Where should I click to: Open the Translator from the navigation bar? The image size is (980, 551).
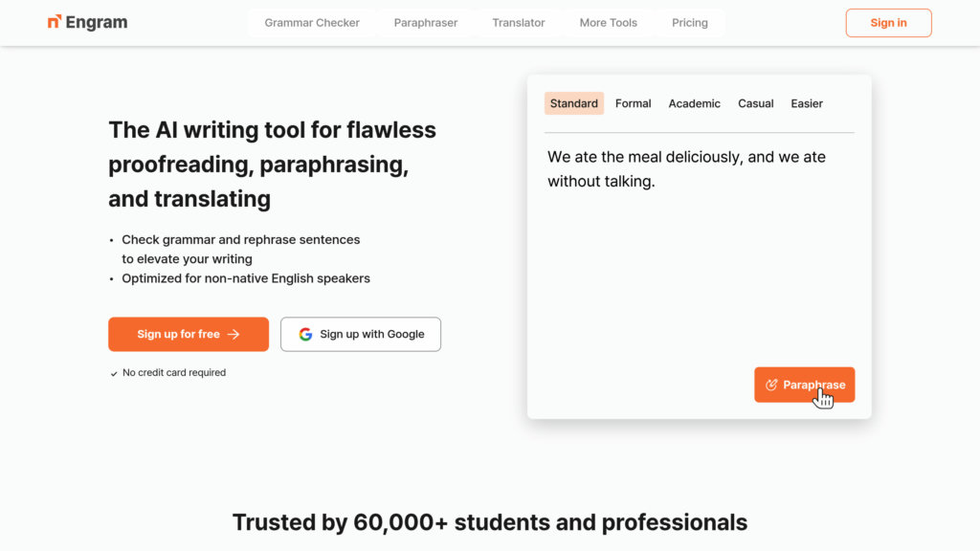[x=519, y=23]
